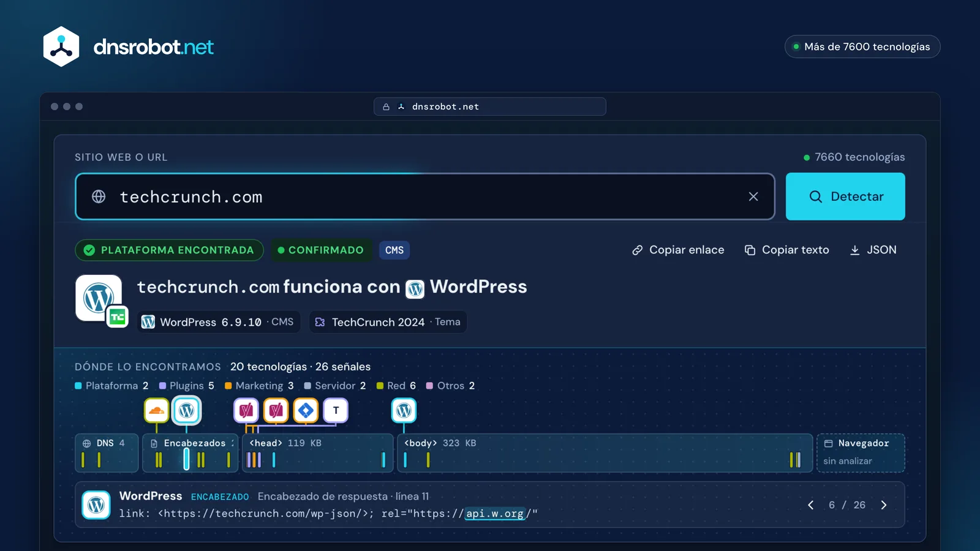The width and height of the screenshot is (980, 551).
Task: Toggle the Plugins 5 legend filter
Action: pos(187,386)
